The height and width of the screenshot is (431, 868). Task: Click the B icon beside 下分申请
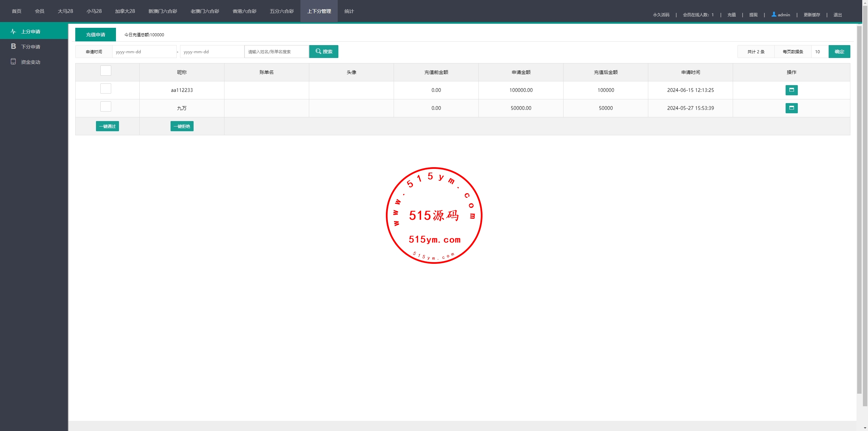(x=13, y=46)
